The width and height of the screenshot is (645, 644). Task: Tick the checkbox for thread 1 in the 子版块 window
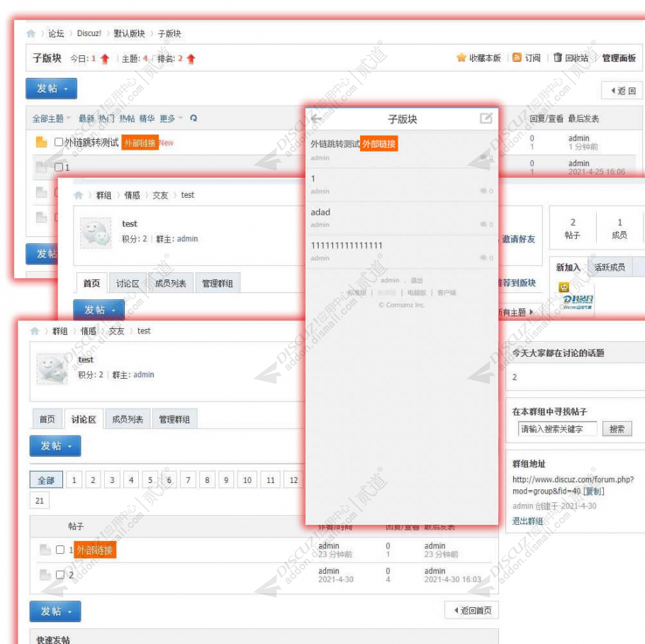(59, 167)
